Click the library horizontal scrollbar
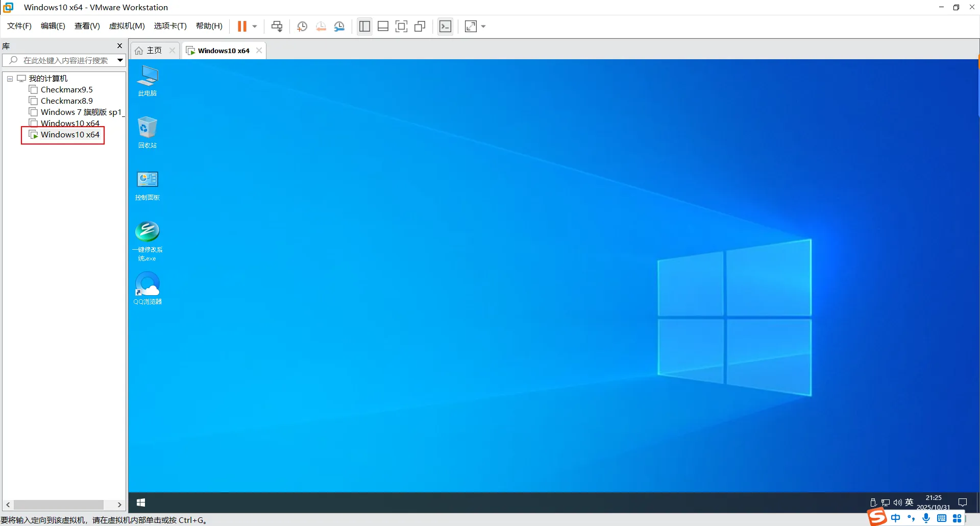The width and height of the screenshot is (980, 526). click(59, 505)
